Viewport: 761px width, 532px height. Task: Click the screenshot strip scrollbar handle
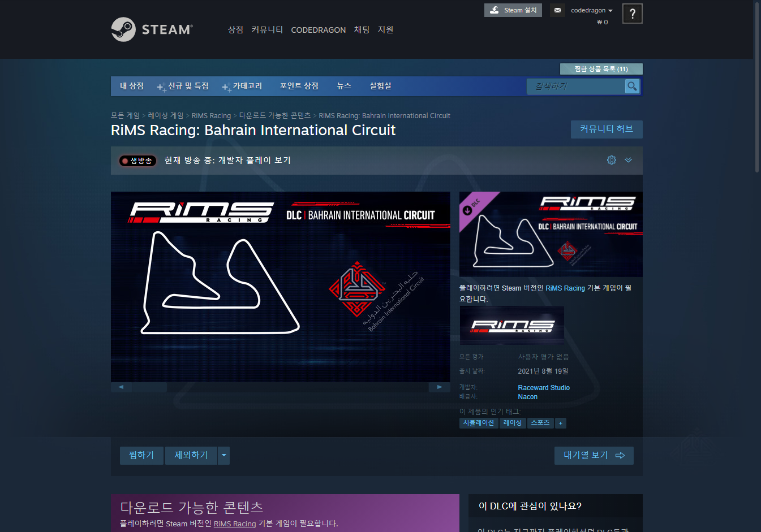[150, 387]
